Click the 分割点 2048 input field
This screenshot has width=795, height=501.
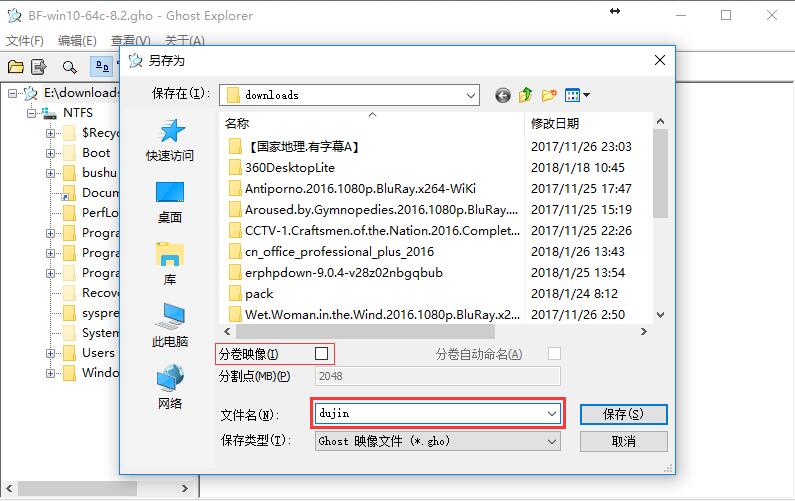click(438, 376)
